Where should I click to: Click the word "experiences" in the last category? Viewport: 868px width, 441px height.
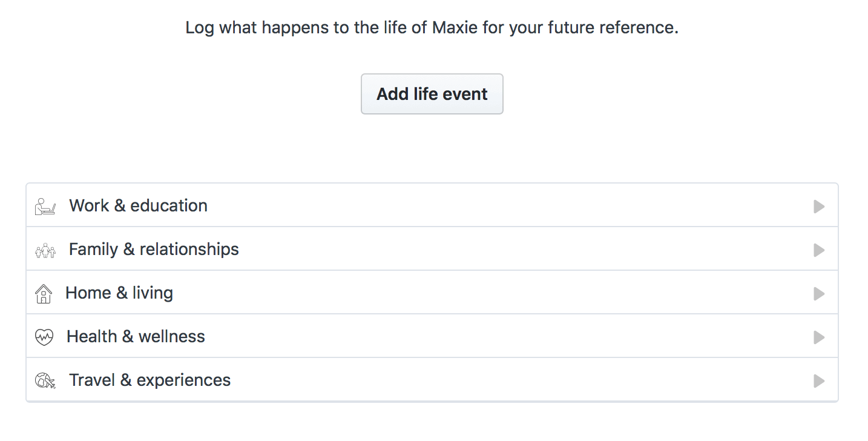(x=184, y=381)
